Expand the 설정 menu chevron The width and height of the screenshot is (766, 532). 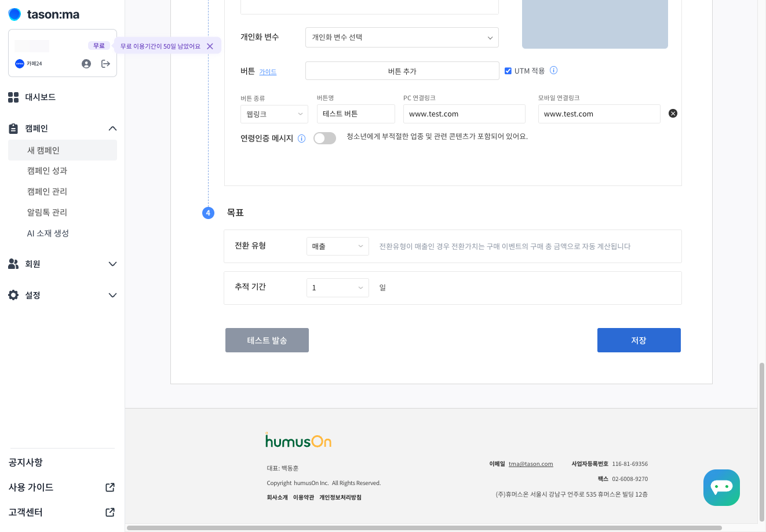coord(112,296)
